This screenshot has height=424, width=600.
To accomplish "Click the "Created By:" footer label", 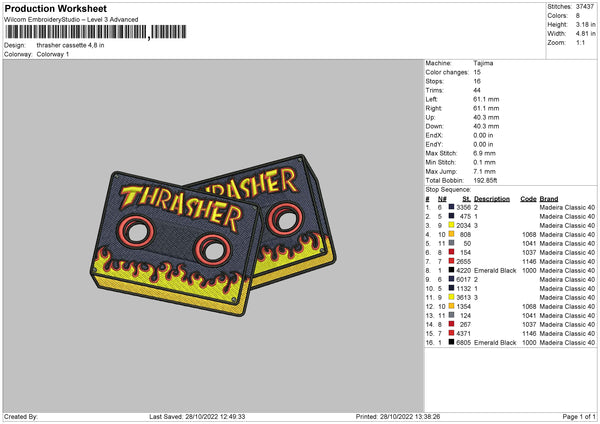I will 20,416.
